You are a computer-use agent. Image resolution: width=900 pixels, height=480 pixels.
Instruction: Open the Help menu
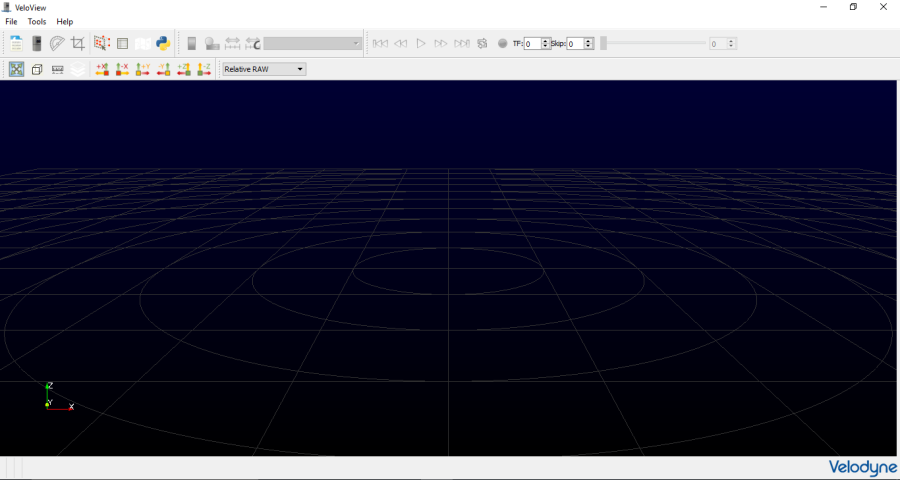pos(65,21)
